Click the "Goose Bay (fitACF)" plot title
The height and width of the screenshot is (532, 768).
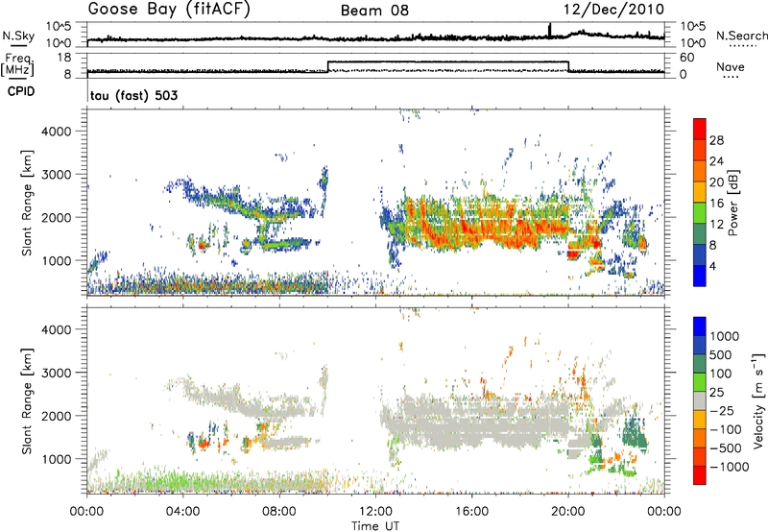click(x=169, y=10)
